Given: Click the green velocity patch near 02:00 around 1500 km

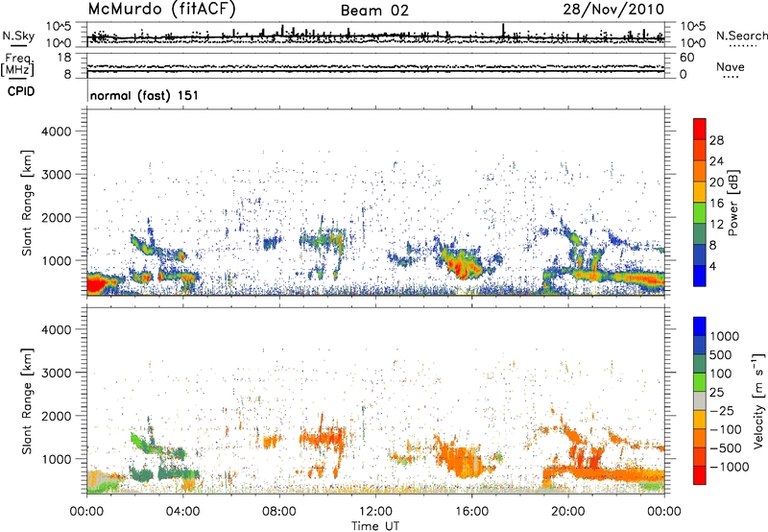Looking at the screenshot, I should coord(140,442).
